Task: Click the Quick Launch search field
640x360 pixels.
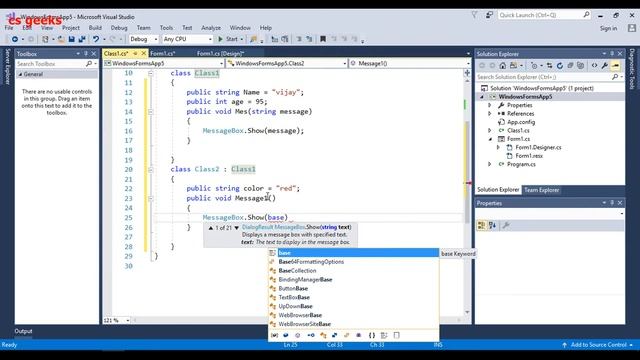Action: [x=544, y=15]
